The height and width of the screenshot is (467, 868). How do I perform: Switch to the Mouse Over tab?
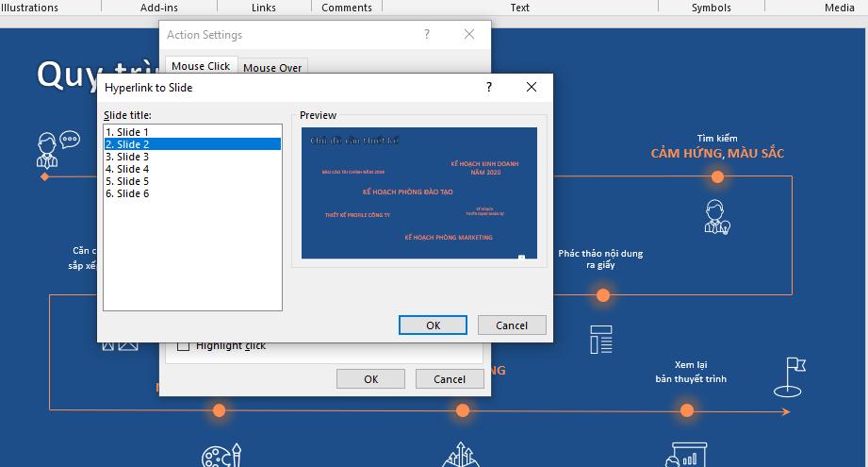pyautogui.click(x=272, y=67)
